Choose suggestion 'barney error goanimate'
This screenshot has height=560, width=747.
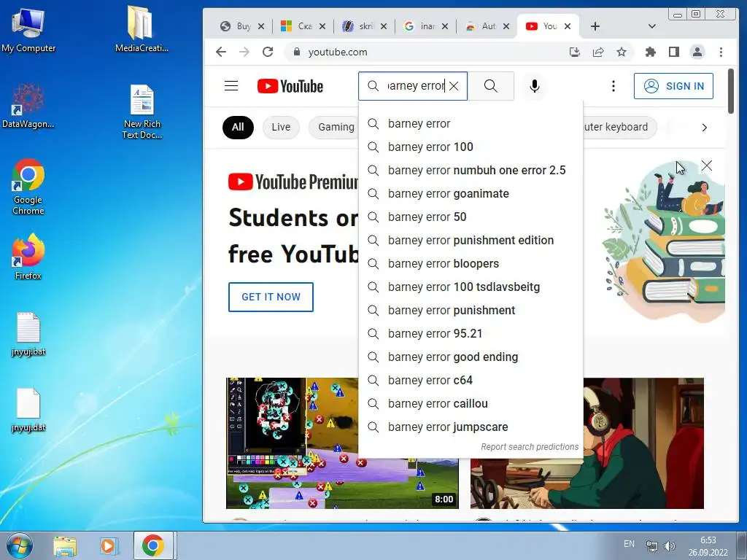[x=471, y=194]
